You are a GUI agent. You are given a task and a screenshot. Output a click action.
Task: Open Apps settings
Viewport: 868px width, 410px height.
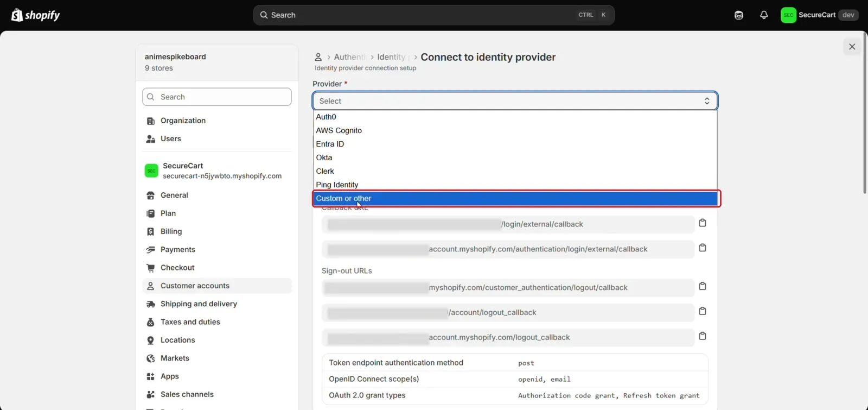217,376
